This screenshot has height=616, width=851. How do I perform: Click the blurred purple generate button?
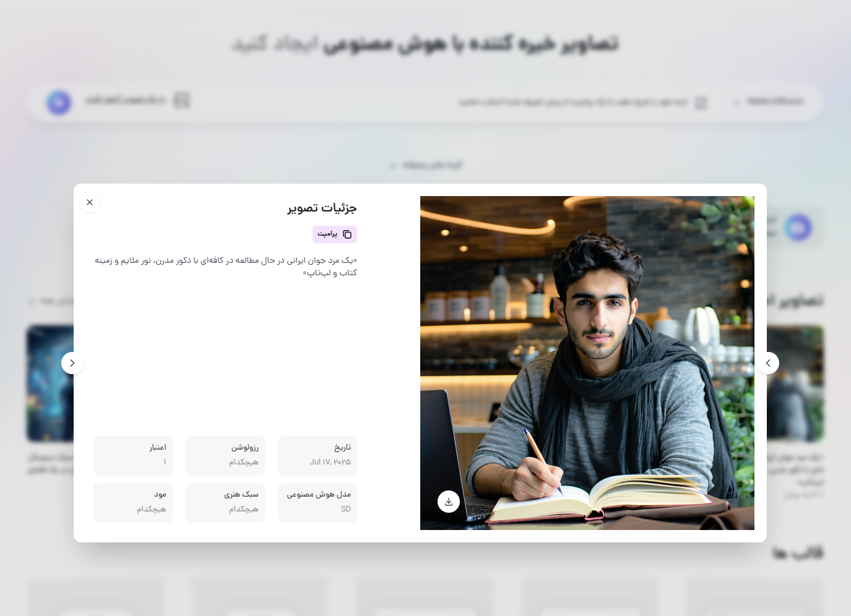click(x=59, y=102)
